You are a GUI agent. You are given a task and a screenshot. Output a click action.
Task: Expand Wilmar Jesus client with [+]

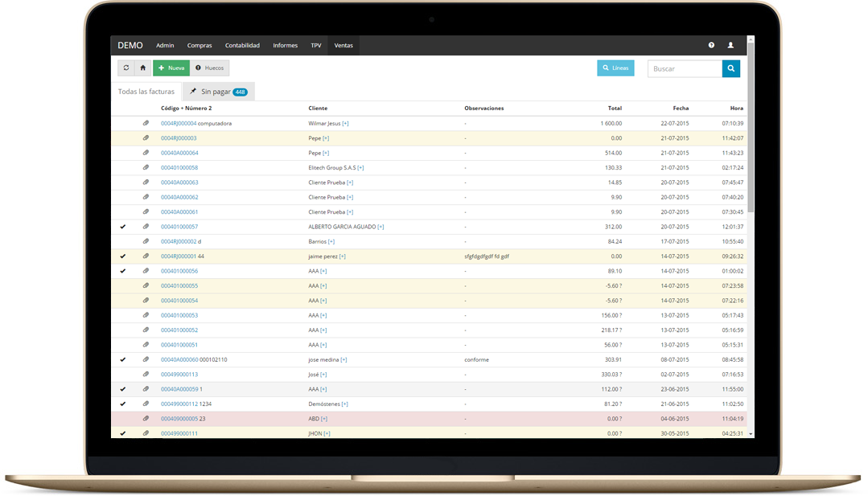click(345, 123)
